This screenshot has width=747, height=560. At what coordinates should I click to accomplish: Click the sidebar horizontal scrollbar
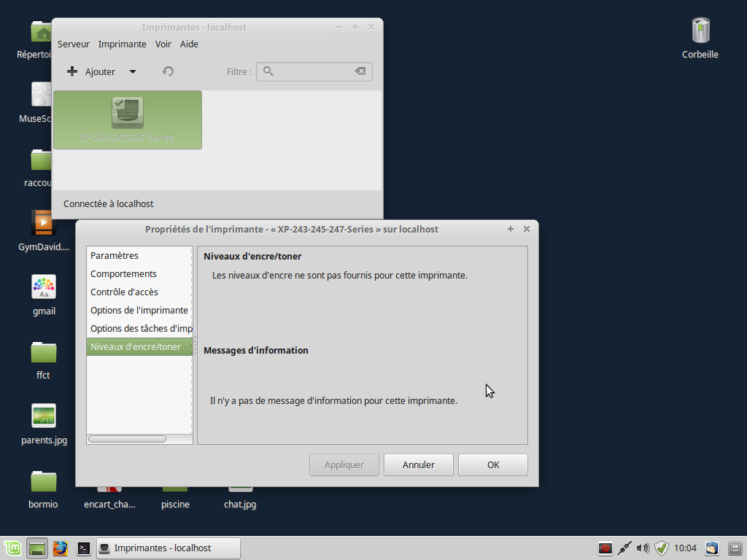click(127, 439)
